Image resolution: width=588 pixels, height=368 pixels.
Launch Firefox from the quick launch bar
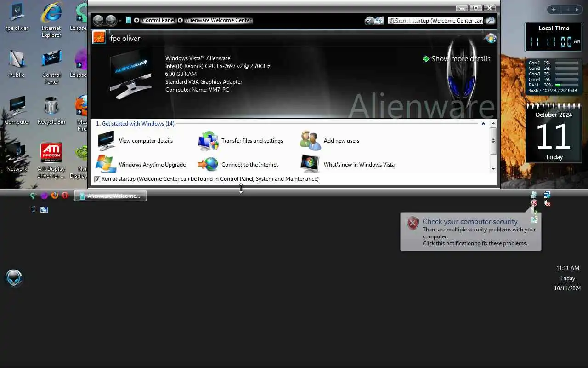[54, 195]
